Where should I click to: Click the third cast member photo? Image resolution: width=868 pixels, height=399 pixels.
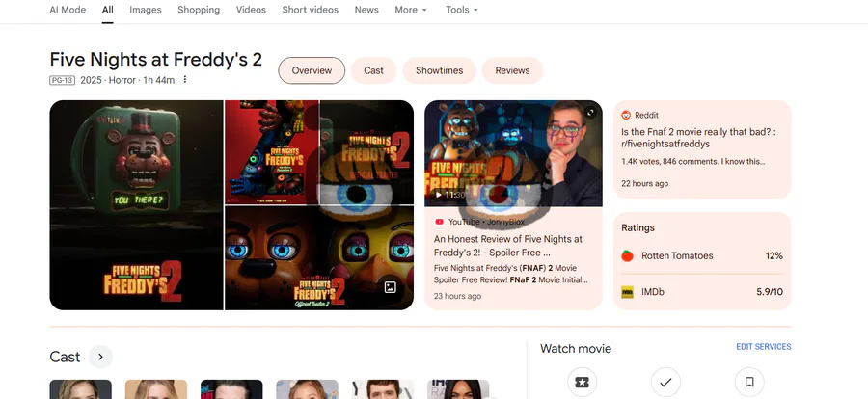tap(231, 389)
